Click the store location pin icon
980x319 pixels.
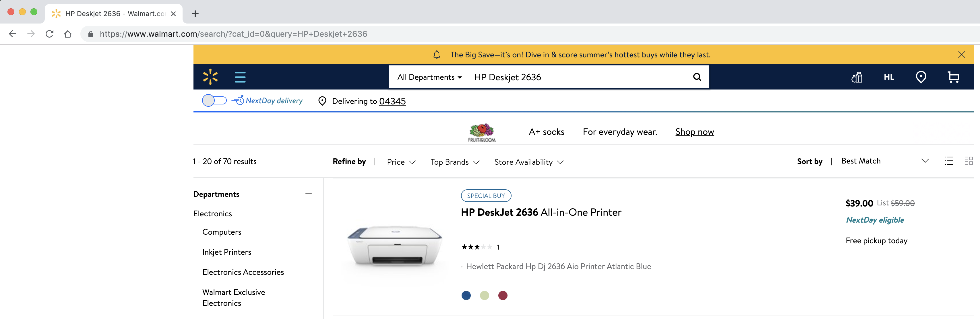tap(921, 77)
